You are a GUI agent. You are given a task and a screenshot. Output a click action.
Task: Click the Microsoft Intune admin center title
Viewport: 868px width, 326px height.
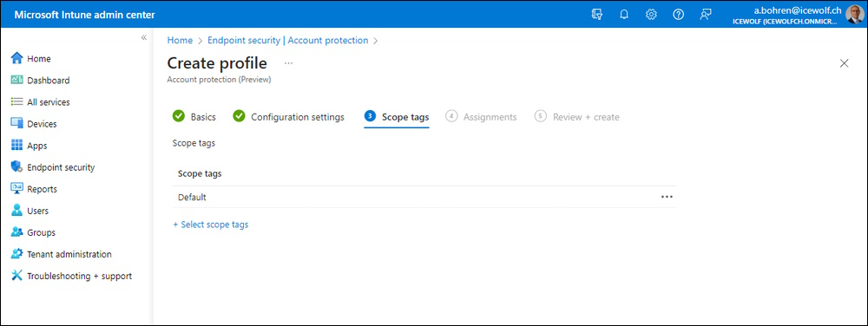pyautogui.click(x=85, y=15)
